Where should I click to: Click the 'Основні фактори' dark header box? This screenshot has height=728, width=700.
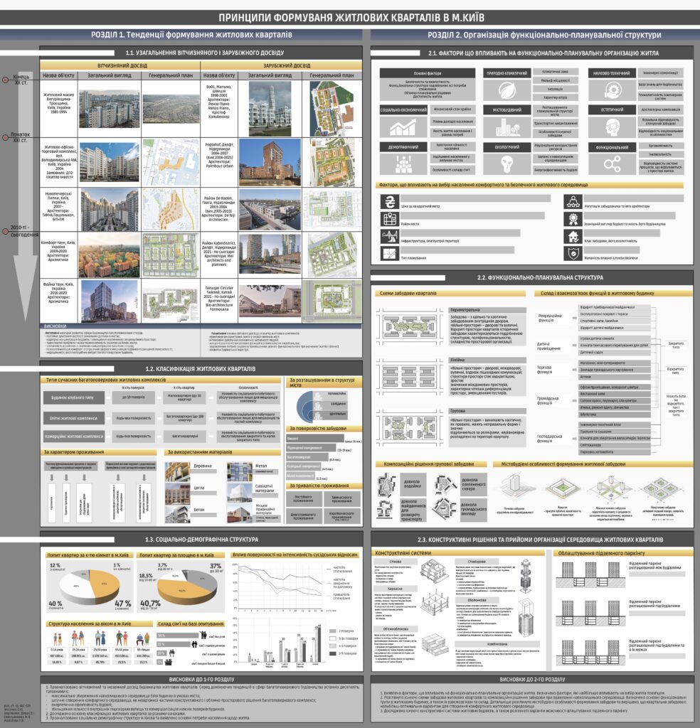[428, 73]
